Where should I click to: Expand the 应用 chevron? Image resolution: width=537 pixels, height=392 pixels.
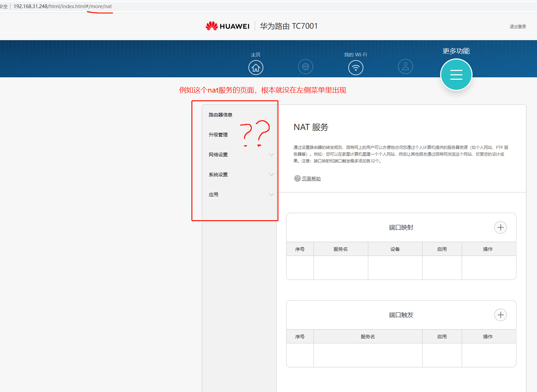point(271,194)
